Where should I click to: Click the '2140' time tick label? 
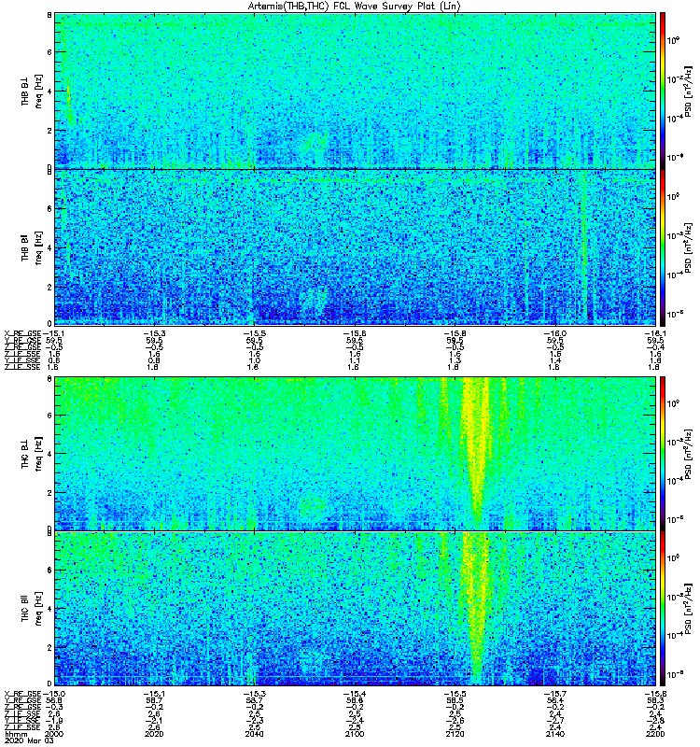(x=554, y=734)
